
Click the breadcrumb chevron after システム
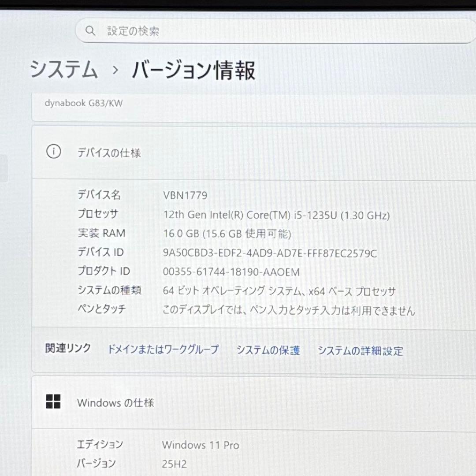click(x=115, y=71)
